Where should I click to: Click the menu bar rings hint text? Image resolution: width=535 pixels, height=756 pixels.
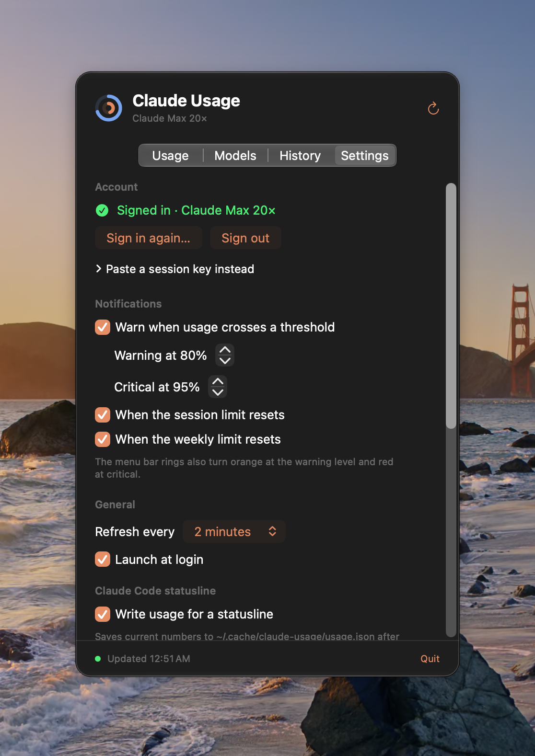click(244, 468)
